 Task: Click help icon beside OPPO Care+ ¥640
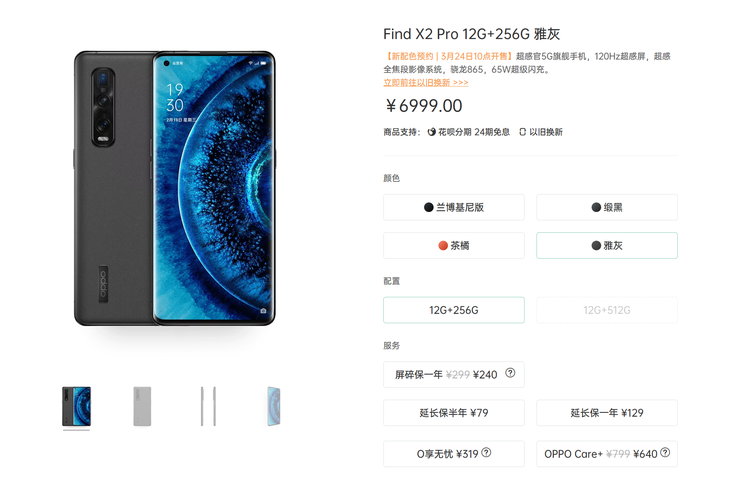click(665, 452)
